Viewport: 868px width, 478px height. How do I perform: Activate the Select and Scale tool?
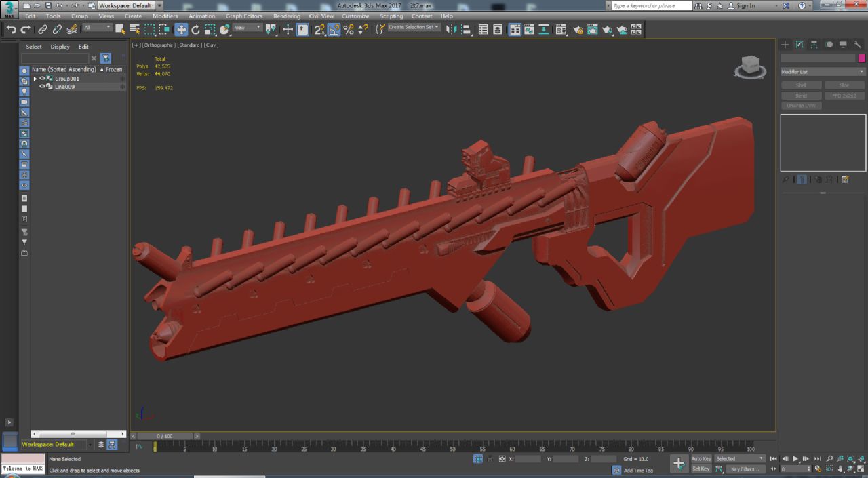coord(210,29)
